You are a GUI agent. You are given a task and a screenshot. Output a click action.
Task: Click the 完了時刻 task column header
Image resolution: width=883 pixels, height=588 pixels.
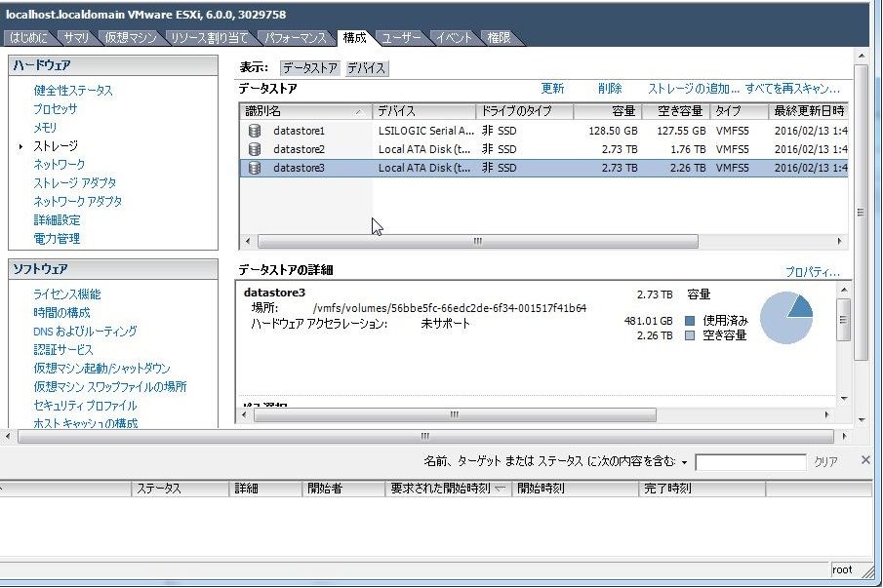click(702, 489)
